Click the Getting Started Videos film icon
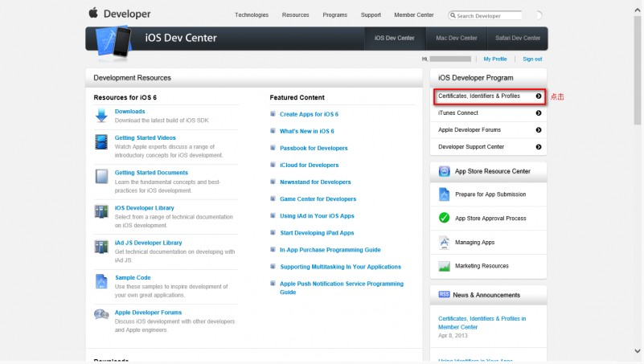This screenshot has height=364, width=644. 101,142
